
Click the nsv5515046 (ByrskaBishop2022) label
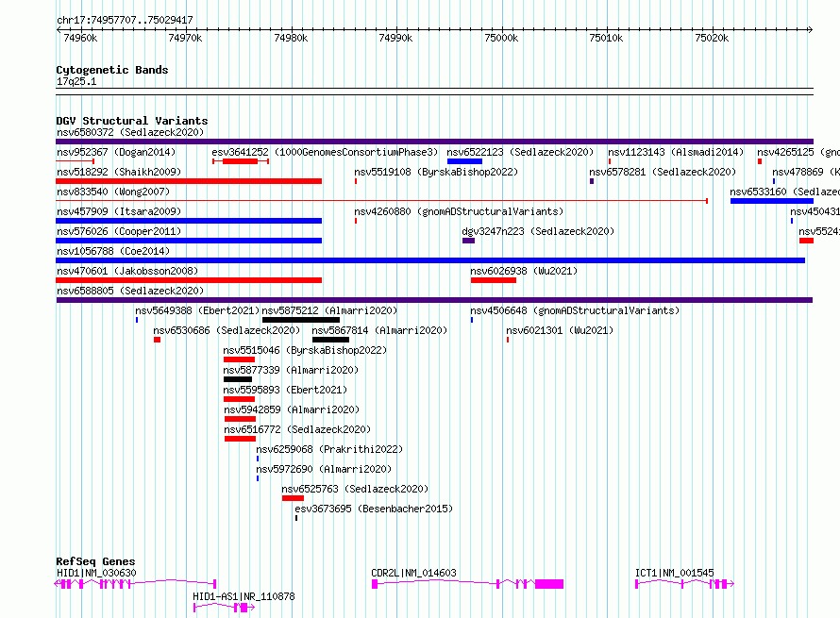click(305, 350)
